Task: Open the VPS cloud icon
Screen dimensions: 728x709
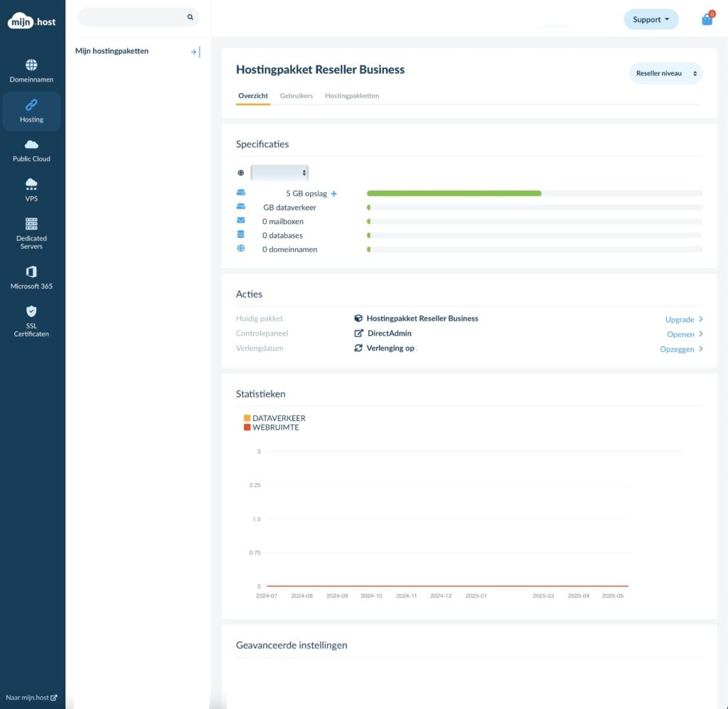Action: click(31, 184)
